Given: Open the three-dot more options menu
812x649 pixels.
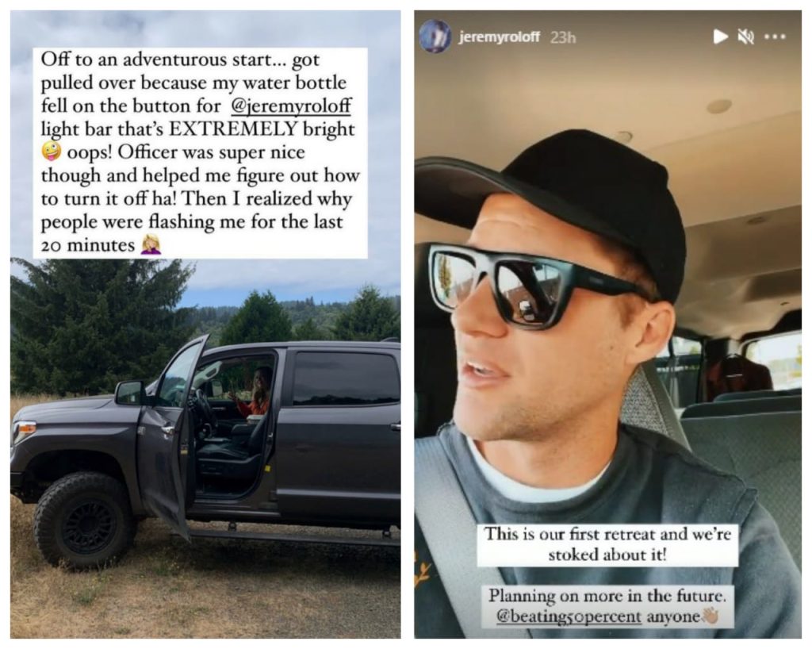Looking at the screenshot, I should (x=776, y=36).
